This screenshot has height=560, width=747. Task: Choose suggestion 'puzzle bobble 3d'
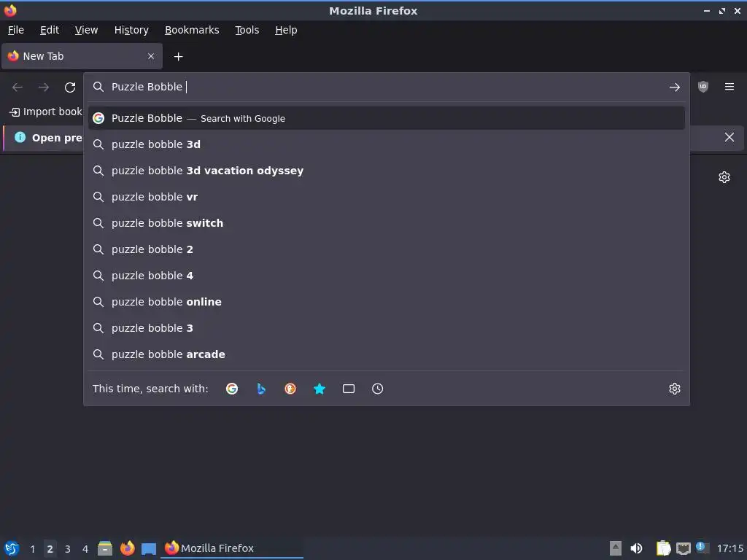(x=387, y=144)
